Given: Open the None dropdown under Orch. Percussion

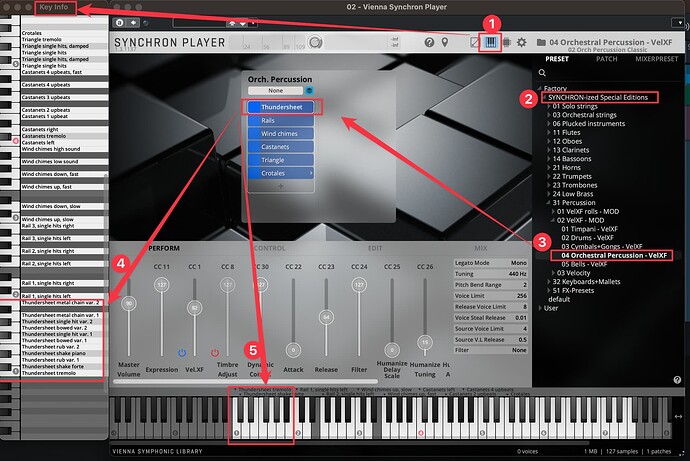Looking at the screenshot, I should pyautogui.click(x=275, y=90).
